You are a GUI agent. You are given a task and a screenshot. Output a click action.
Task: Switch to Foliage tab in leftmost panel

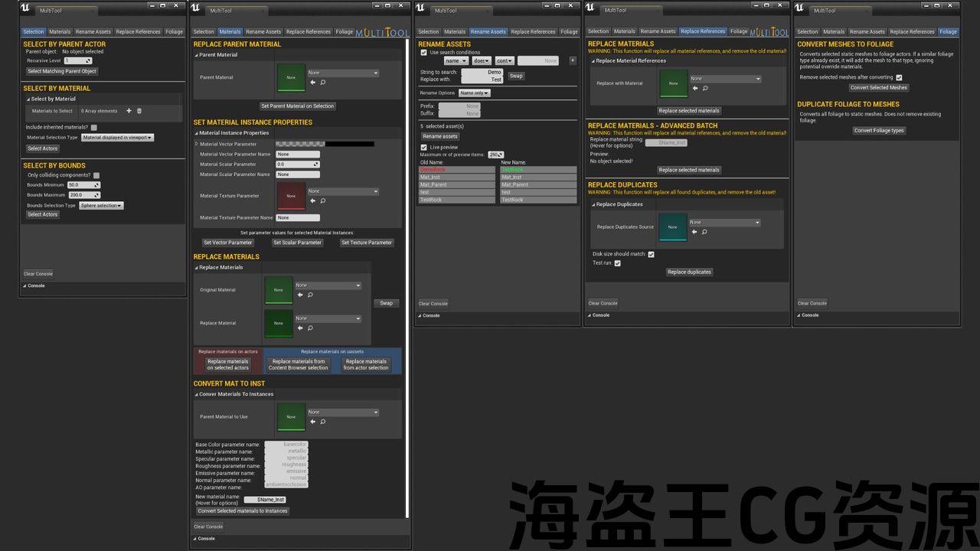(x=174, y=32)
